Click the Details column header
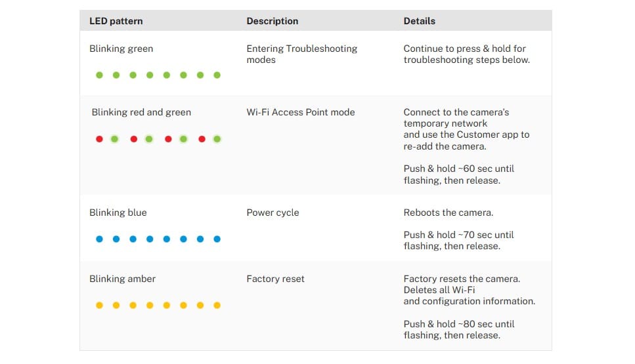This screenshot has width=635, height=364. tap(419, 21)
